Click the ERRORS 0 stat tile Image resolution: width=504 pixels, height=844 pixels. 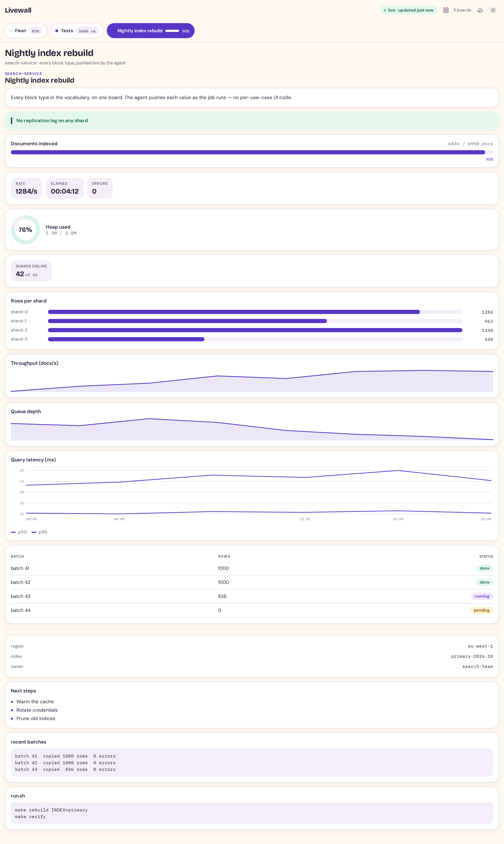click(x=100, y=188)
